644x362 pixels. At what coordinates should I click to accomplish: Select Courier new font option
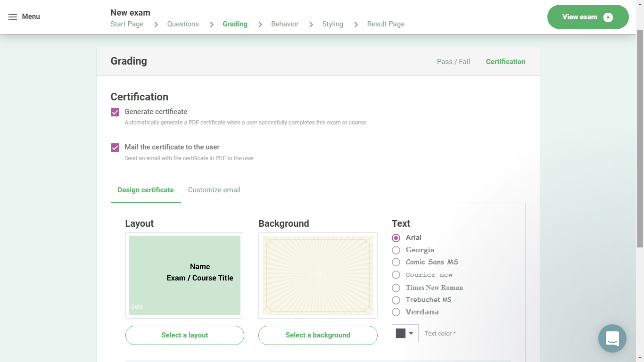(396, 275)
